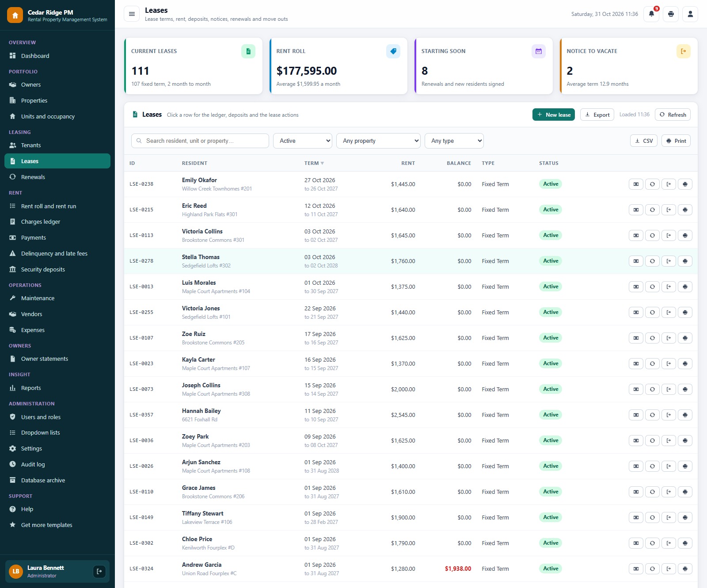Click renew icon on Chloe Price row

(652, 543)
